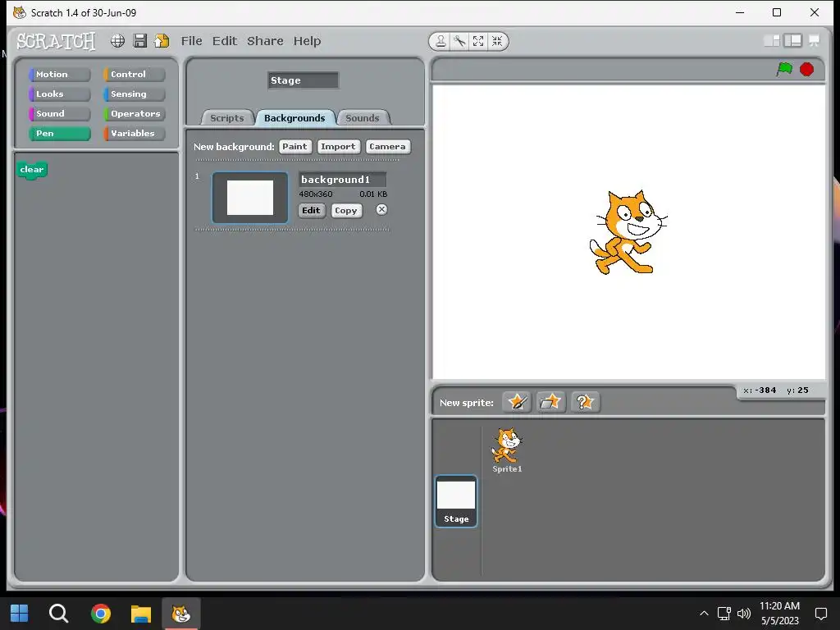Open the Windows Start menu

20,613
